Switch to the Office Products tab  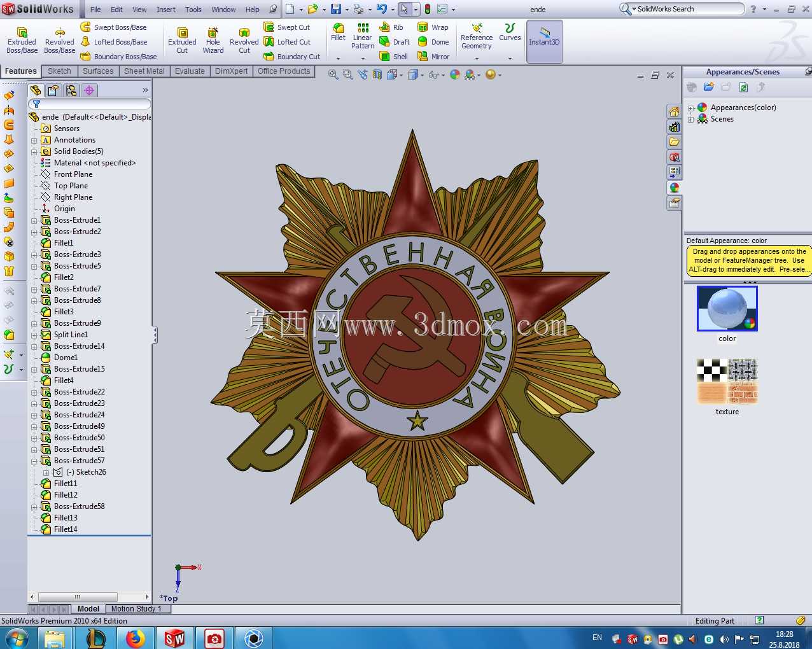[x=284, y=71]
